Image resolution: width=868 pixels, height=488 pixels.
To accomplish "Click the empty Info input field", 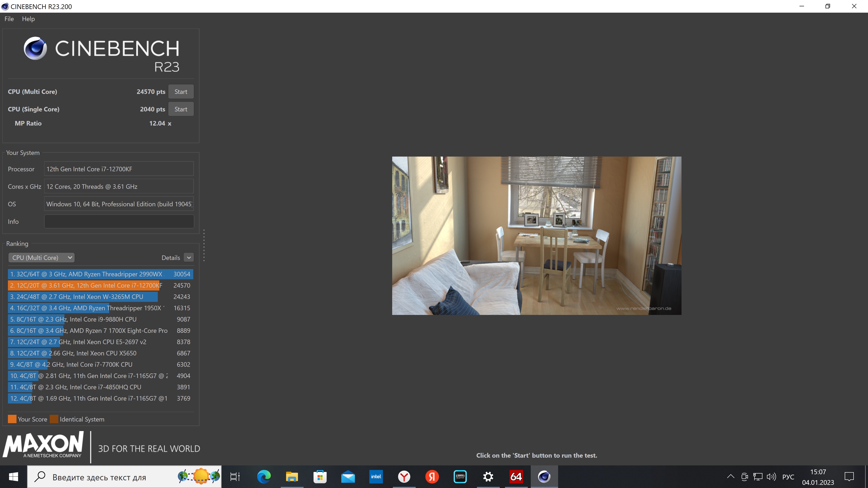I will click(x=119, y=222).
